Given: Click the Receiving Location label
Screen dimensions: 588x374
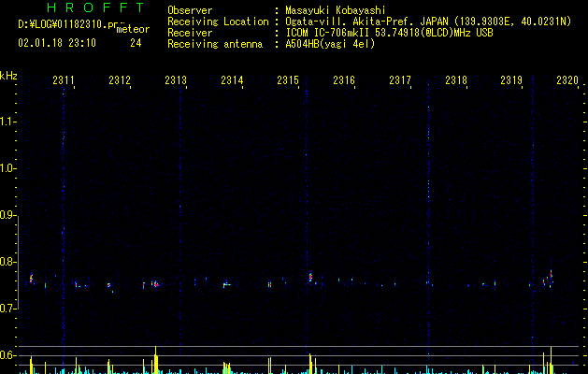Looking at the screenshot, I should (x=218, y=22).
